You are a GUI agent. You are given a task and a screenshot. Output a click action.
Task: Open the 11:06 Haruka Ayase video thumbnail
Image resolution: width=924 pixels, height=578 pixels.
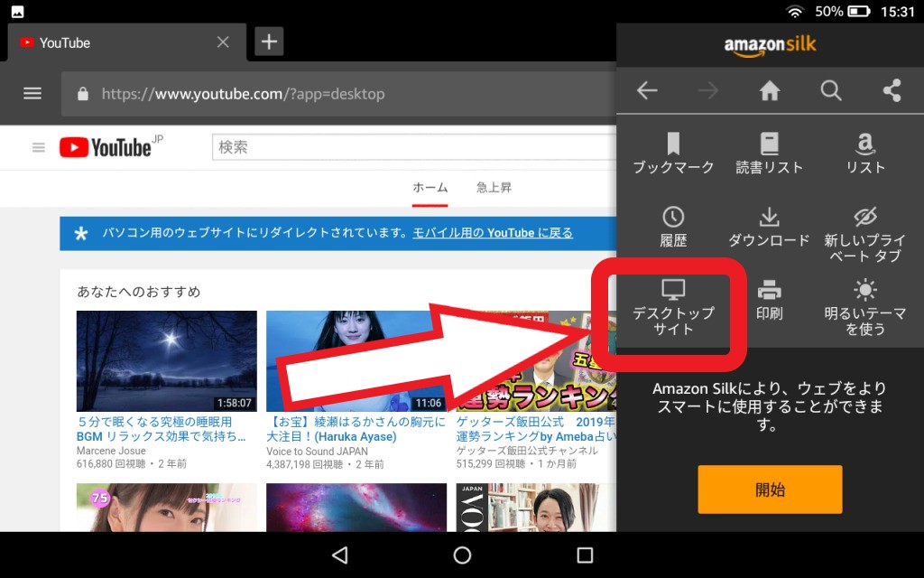(356, 361)
